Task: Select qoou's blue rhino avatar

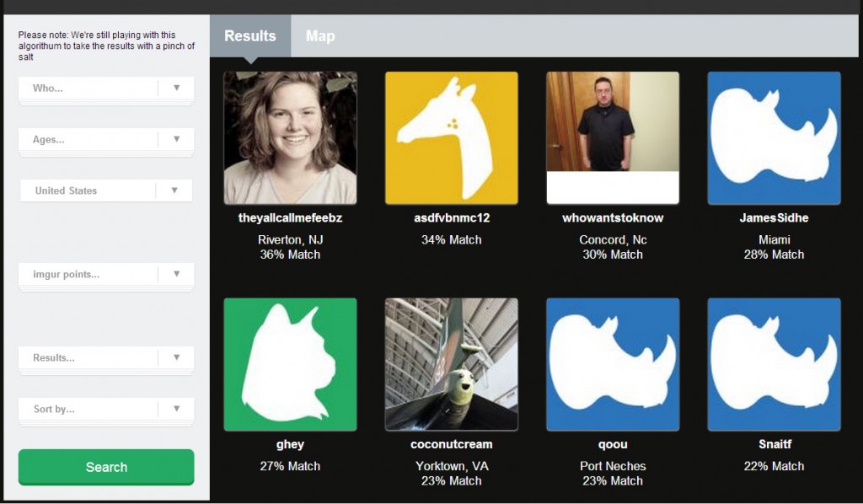Action: 613,364
